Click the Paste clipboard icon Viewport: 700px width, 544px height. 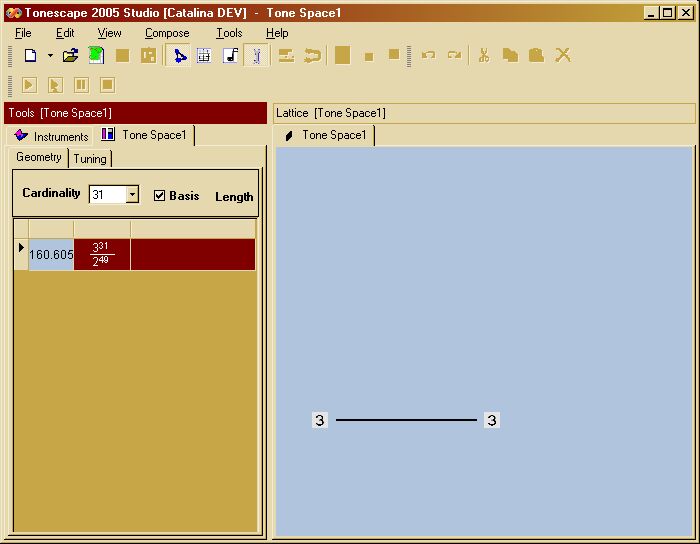coord(536,55)
